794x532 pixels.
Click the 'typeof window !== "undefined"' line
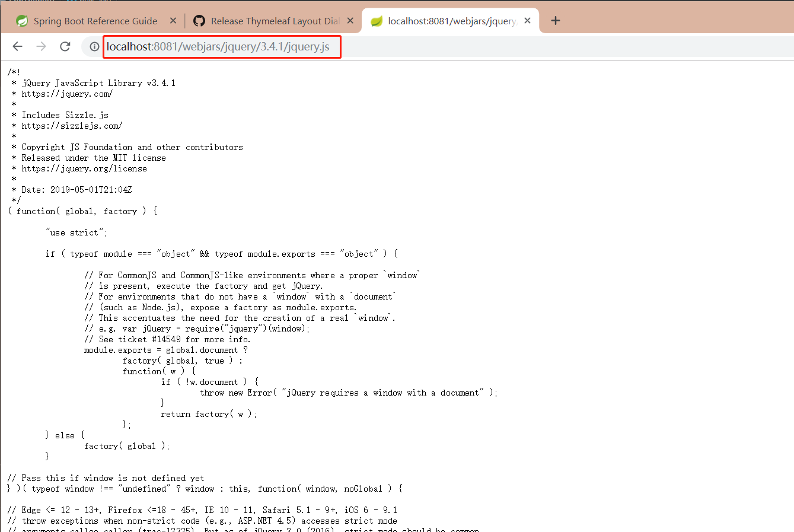pos(205,489)
